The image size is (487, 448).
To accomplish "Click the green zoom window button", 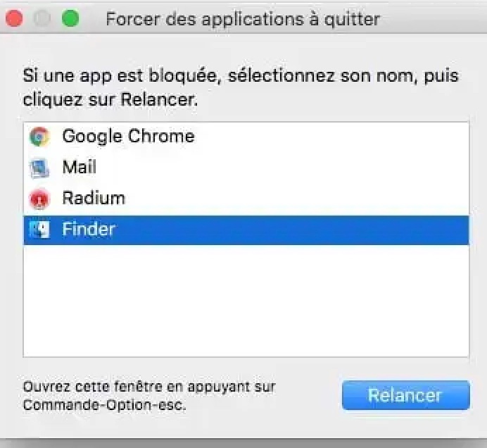I will [x=70, y=18].
